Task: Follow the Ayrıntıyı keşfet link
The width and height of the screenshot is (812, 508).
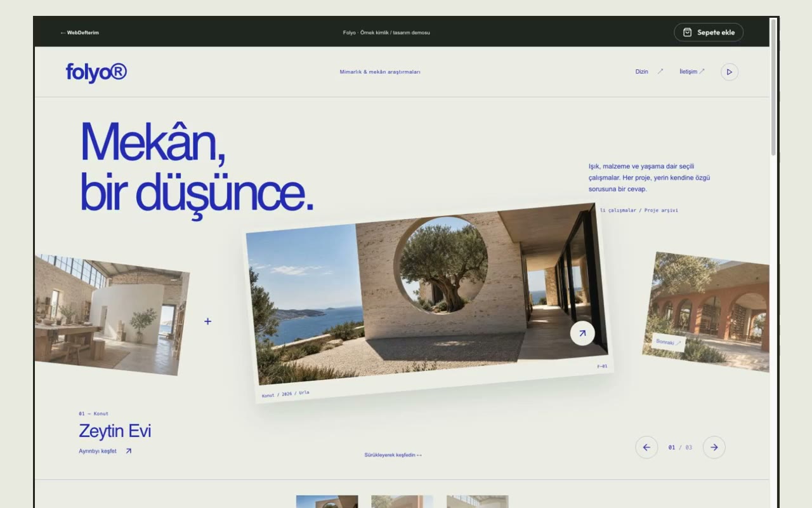Action: click(x=105, y=451)
